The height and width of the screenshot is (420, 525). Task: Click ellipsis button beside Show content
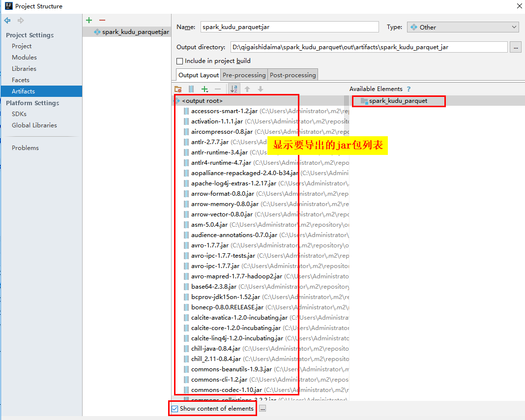coord(262,409)
